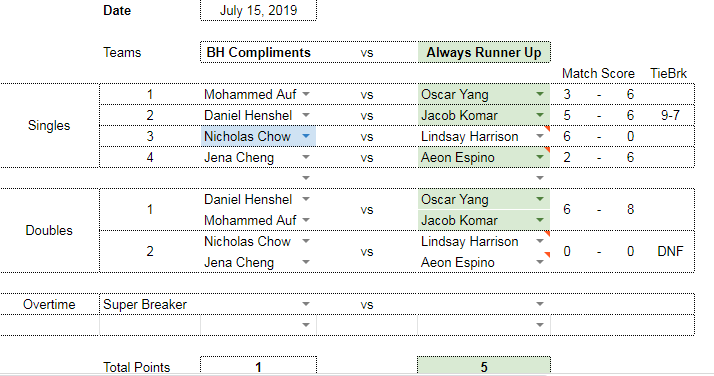Open dropdown arrow next to Mohammed Auf singles
Image resolution: width=714 pixels, height=376 pixels.
306,94
